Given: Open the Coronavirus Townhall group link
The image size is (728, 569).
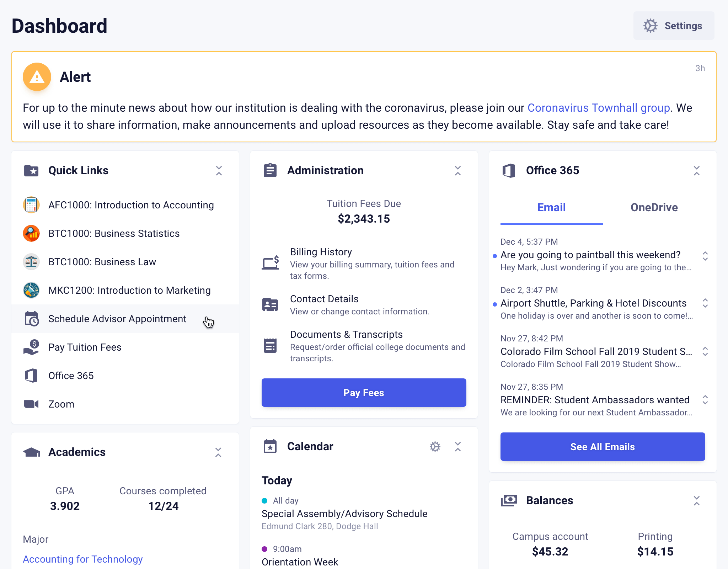Looking at the screenshot, I should point(599,108).
